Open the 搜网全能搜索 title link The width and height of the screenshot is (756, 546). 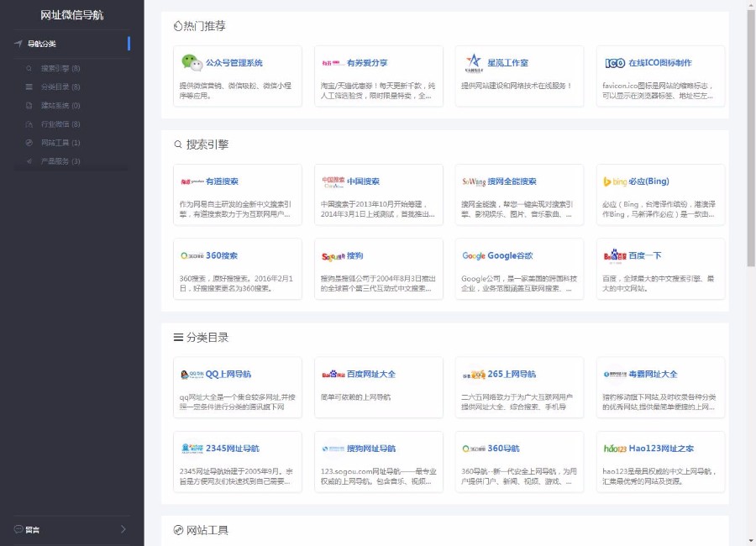(512, 181)
